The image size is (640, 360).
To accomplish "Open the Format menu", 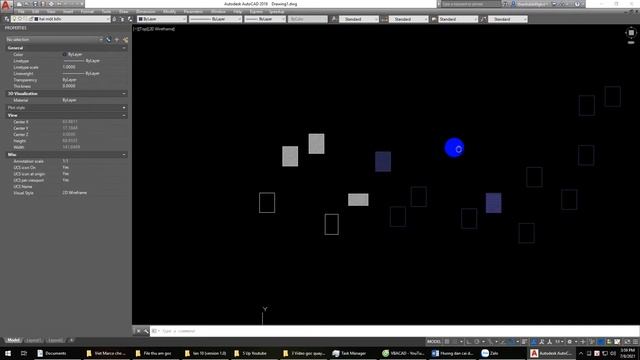I will coord(87,12).
